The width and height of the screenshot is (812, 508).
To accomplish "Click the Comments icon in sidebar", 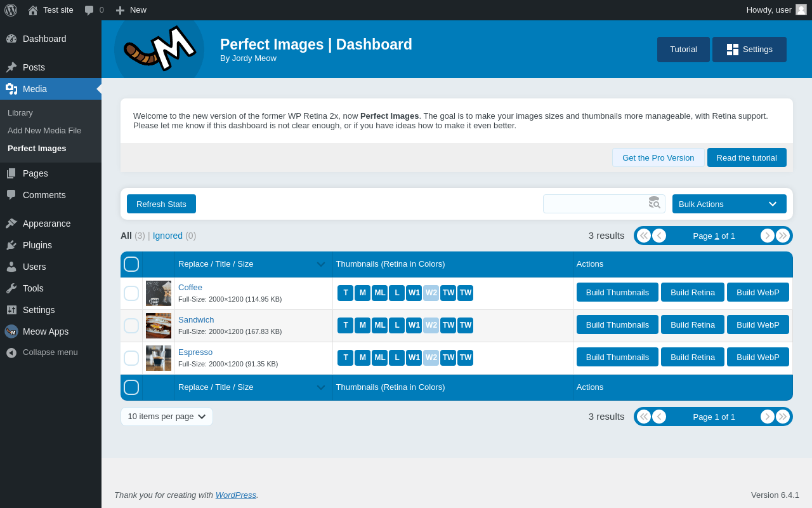I will pos(11,195).
